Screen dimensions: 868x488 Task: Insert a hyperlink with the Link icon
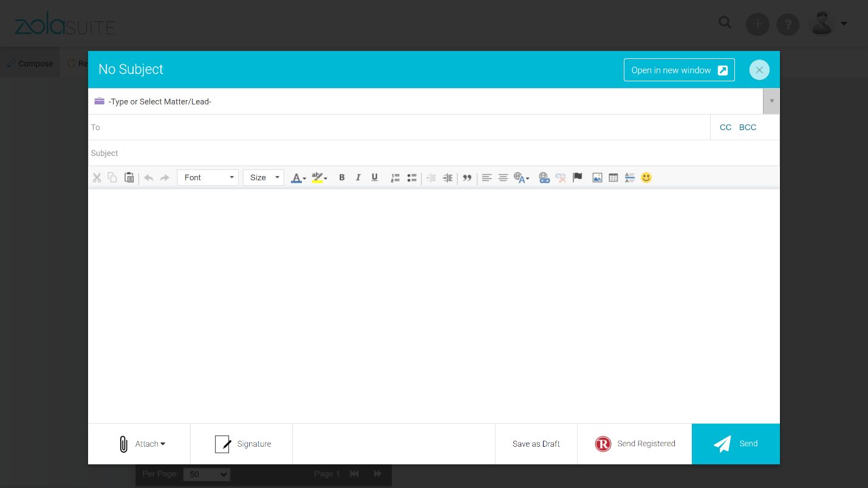click(x=544, y=178)
